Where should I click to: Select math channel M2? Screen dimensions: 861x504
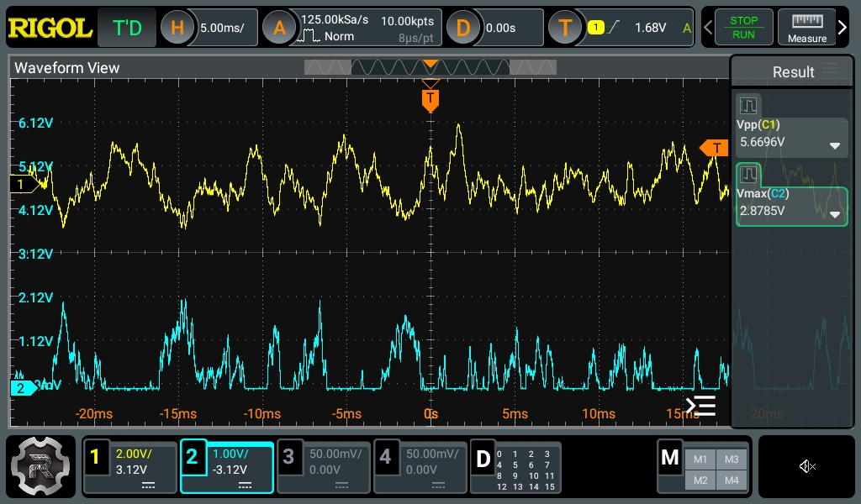[700, 480]
